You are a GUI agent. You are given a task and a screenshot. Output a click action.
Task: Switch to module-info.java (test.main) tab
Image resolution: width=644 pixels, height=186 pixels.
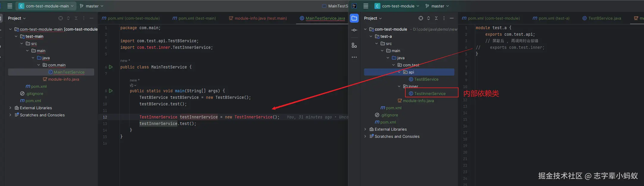click(258, 18)
